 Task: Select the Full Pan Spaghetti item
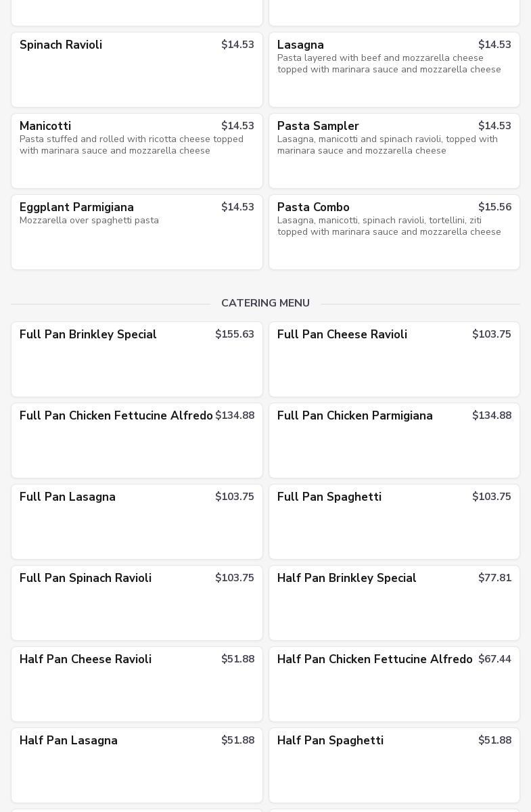(394, 521)
